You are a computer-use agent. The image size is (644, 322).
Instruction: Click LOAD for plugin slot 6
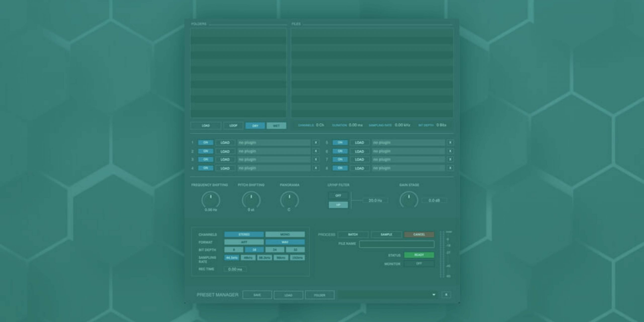point(359,151)
